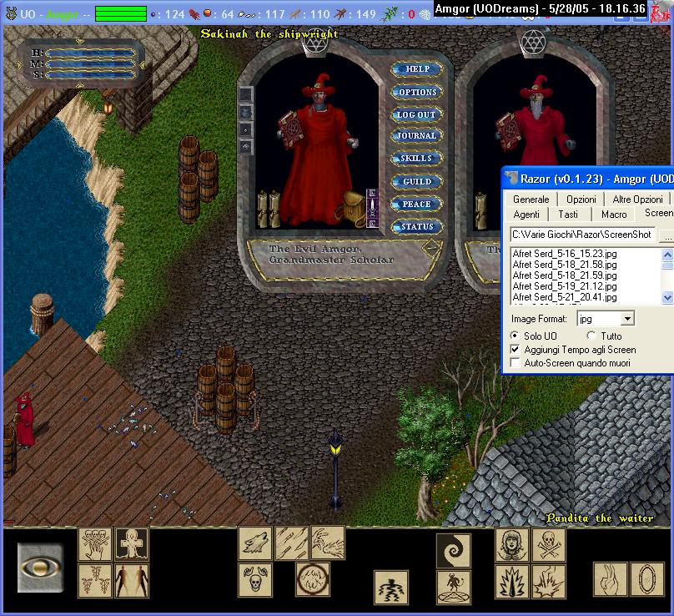Image resolution: width=674 pixels, height=616 pixels.
Task: Click the H health bar in status gump
Action: point(90,53)
